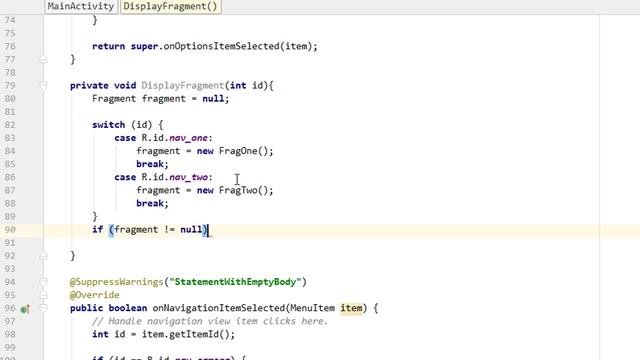Click the 'nav_one' constant
The width and height of the screenshot is (640, 360).
pyautogui.click(x=188, y=138)
